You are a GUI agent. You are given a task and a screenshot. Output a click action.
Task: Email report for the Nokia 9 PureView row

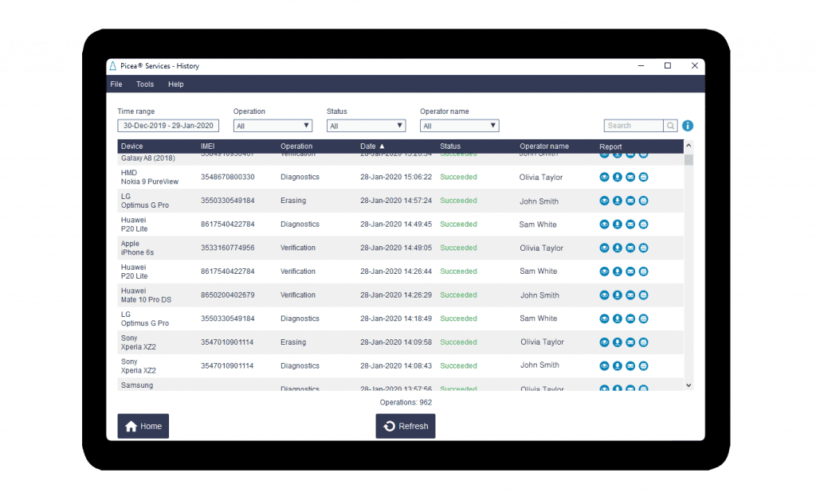630,178
